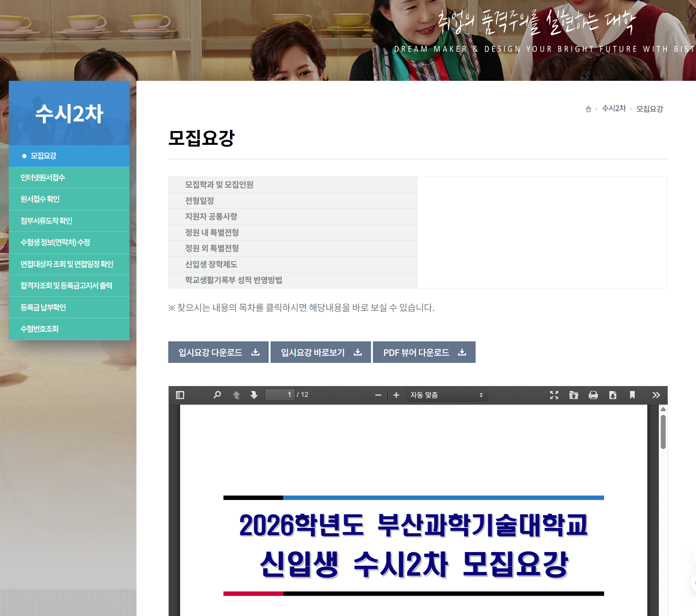The height and width of the screenshot is (616, 696).
Task: Open 수시2차 breadcrumb link
Action: coord(614,108)
